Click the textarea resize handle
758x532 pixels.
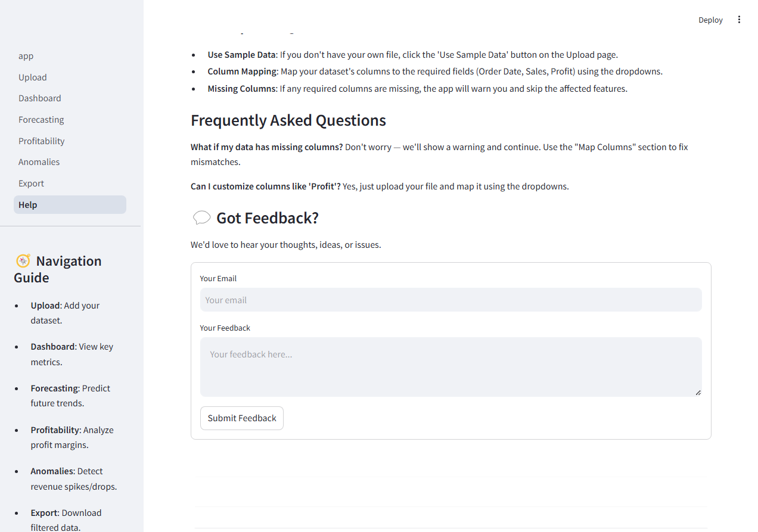(x=698, y=391)
